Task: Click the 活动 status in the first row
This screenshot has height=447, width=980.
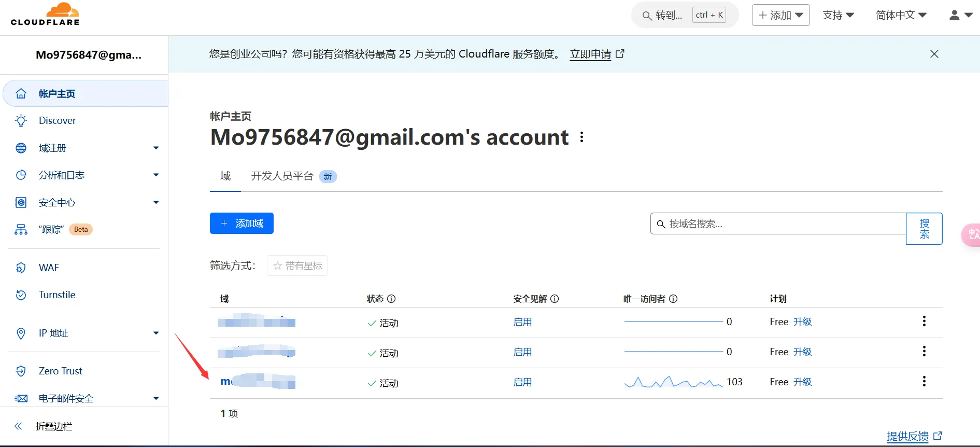Action: pos(383,323)
